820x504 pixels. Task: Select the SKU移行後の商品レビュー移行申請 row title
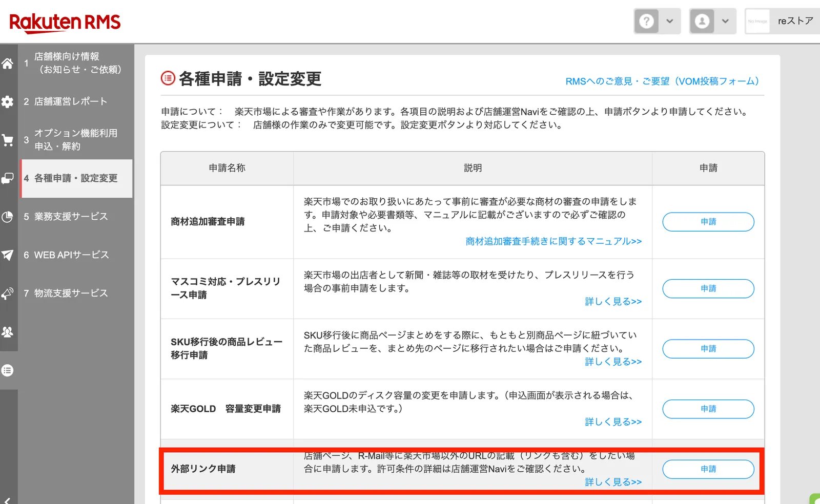tap(227, 348)
